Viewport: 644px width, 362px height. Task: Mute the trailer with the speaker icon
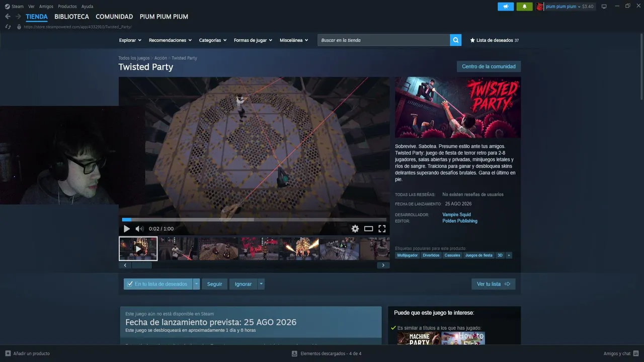tap(139, 229)
